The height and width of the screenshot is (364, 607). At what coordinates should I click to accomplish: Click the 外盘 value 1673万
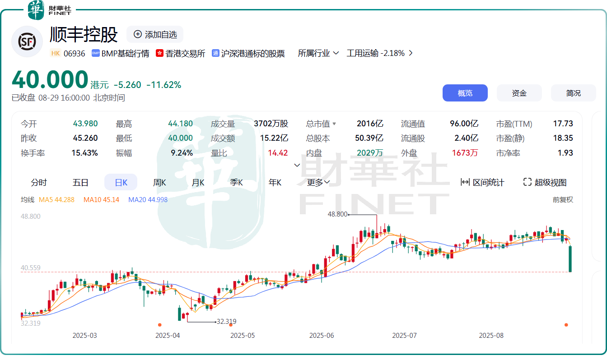tap(465, 153)
